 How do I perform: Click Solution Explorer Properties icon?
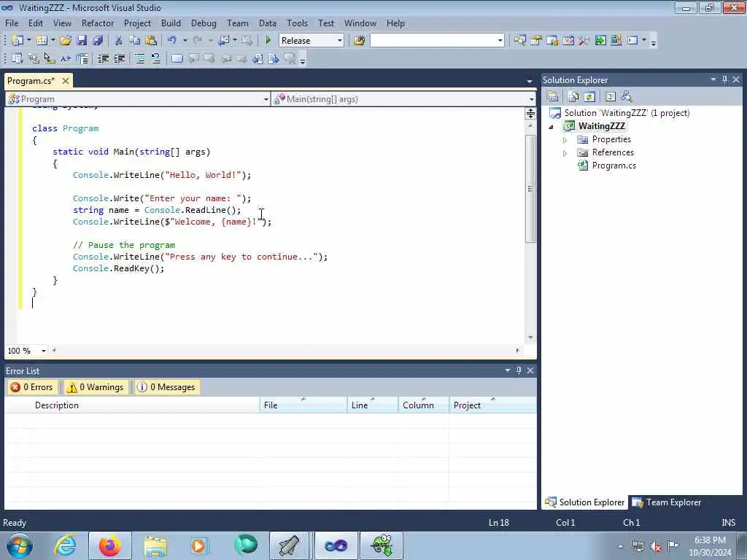click(x=553, y=97)
